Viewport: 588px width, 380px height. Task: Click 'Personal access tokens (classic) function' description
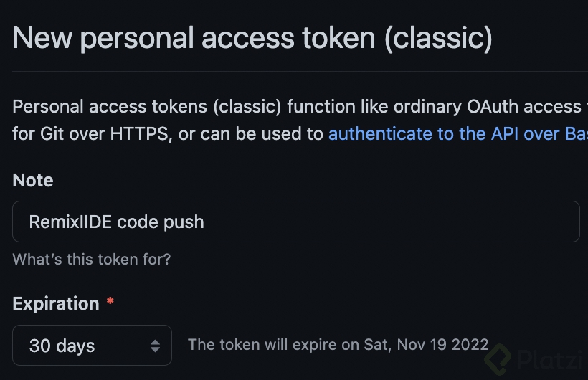pos(184,107)
